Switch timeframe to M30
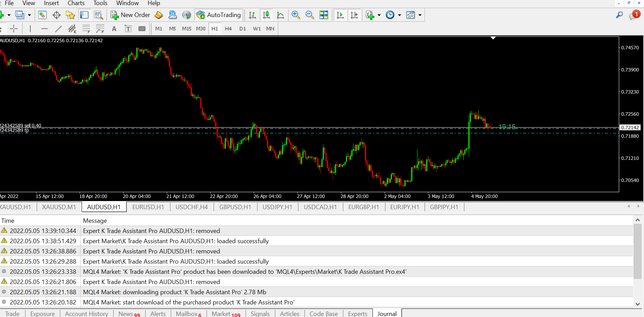This screenshot has height=317, width=644. (201, 29)
